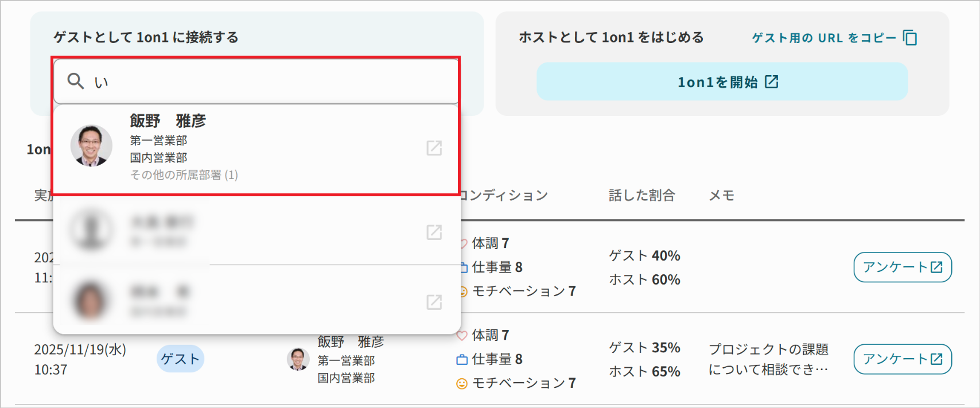Image resolution: width=980 pixels, height=408 pixels.
Task: Click the external link icon on the second search result
Action: click(434, 232)
